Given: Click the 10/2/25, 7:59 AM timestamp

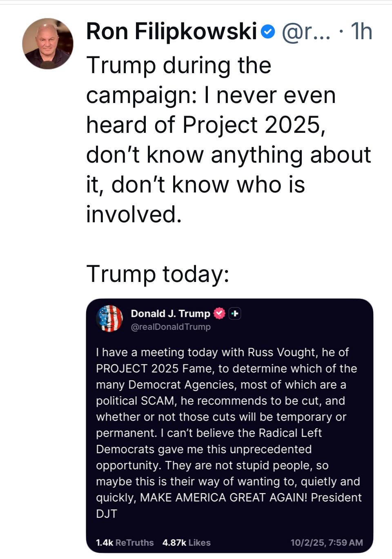Looking at the screenshot, I should (326, 543).
